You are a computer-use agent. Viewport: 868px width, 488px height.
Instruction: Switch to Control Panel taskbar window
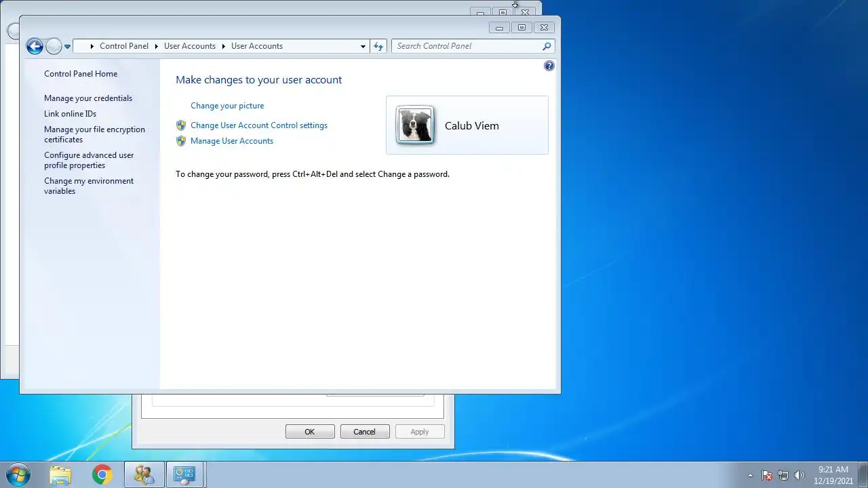tap(184, 474)
